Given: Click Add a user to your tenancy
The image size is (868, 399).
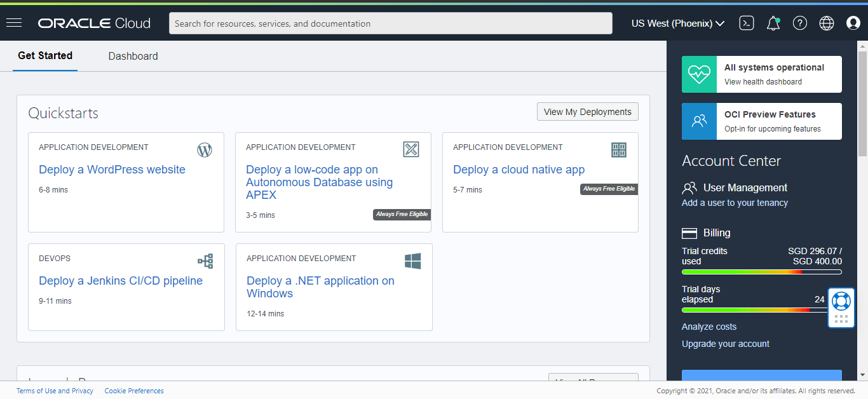Looking at the screenshot, I should point(735,203).
